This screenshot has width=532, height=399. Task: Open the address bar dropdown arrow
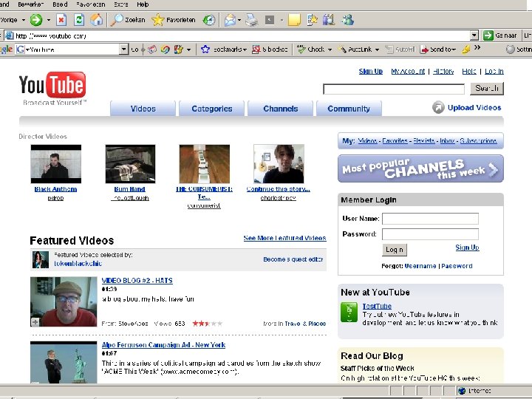point(474,35)
